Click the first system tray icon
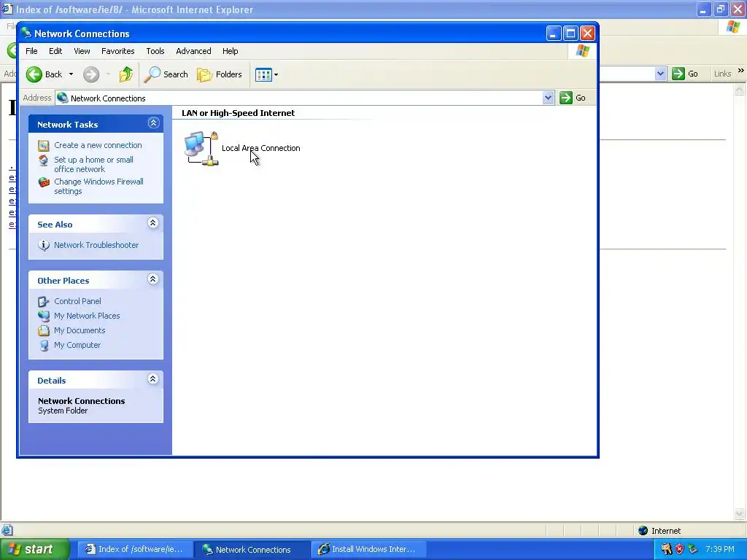Screen dimensions: 747x560 (667, 550)
